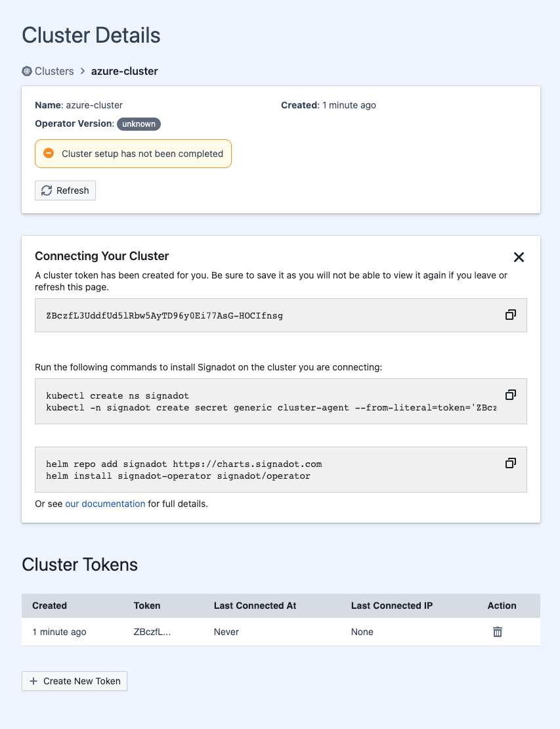Click the unknown operator version badge

pyautogui.click(x=139, y=123)
